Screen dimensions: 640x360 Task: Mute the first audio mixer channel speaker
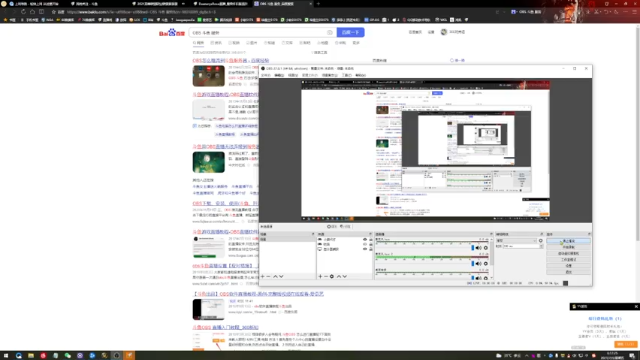pos(478,248)
